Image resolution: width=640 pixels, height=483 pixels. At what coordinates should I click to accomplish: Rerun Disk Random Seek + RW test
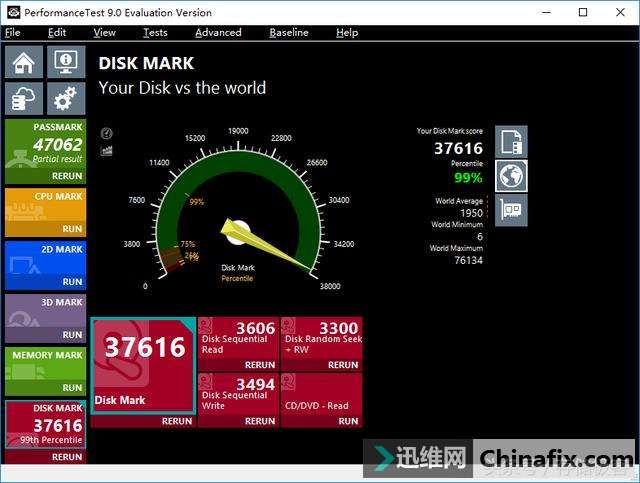(x=343, y=365)
